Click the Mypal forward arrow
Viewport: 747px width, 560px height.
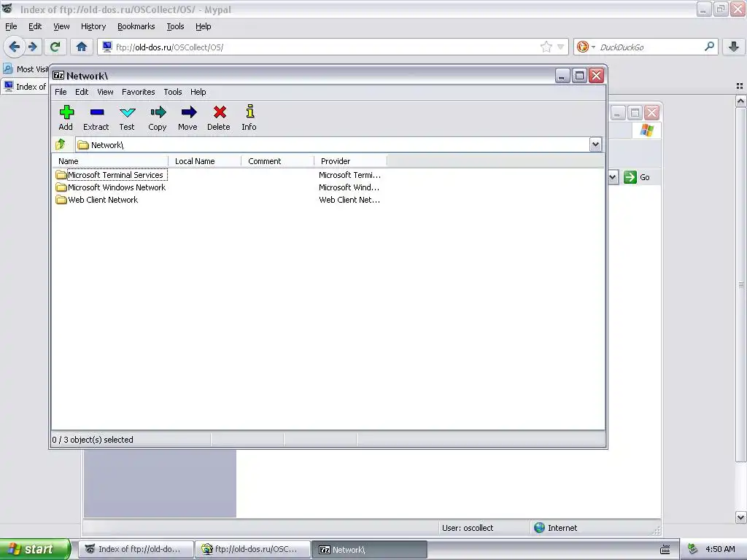point(33,47)
